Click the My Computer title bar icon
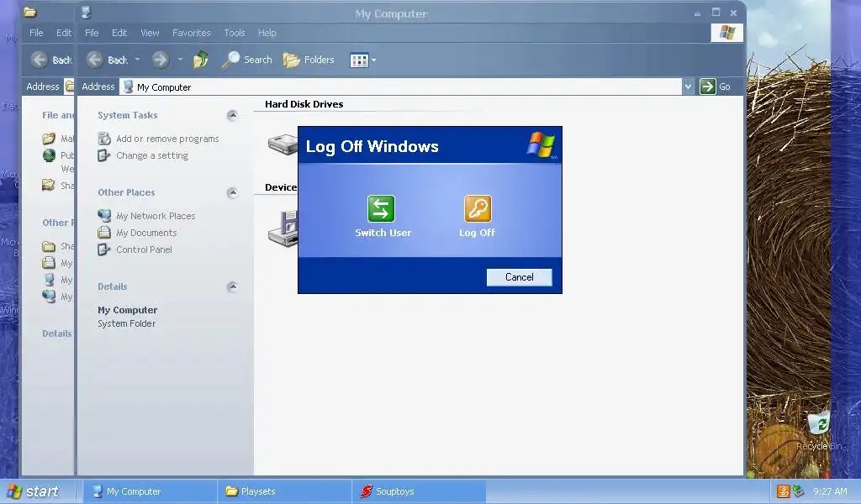The width and height of the screenshot is (861, 504). click(x=87, y=13)
